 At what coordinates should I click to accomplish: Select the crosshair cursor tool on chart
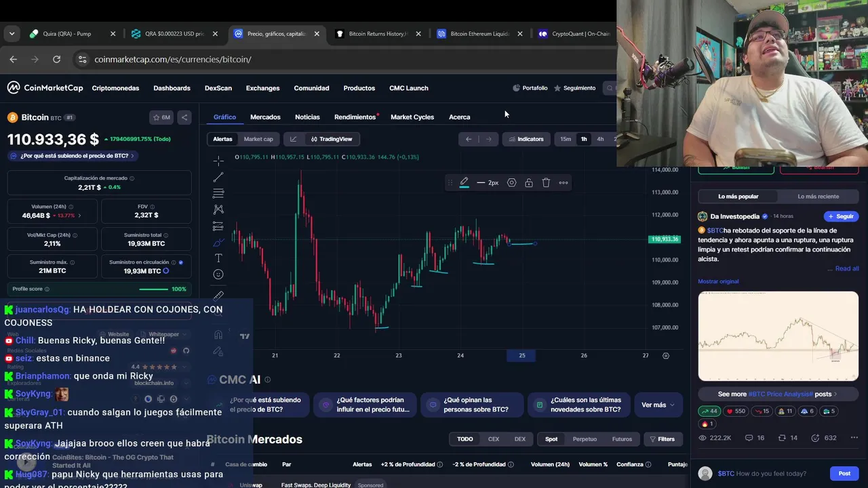[218, 161]
